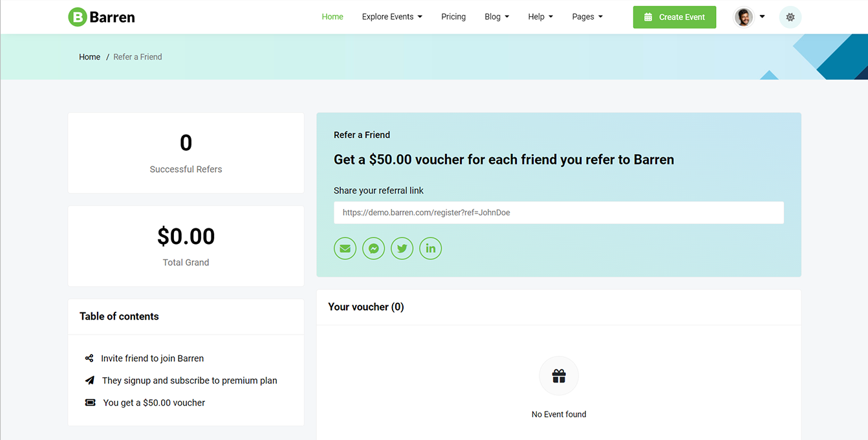Share referral link via email icon
The width and height of the screenshot is (868, 440).
pos(345,248)
